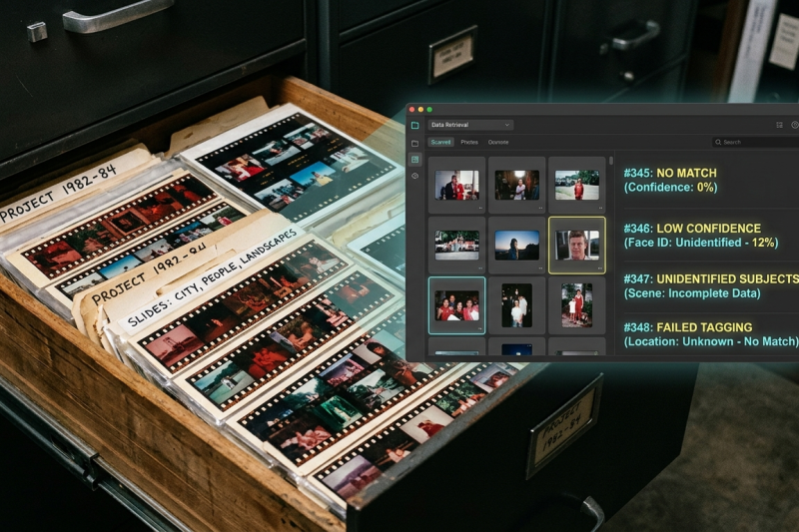
Task: Click the magnifier icon in Search
Action: (718, 142)
